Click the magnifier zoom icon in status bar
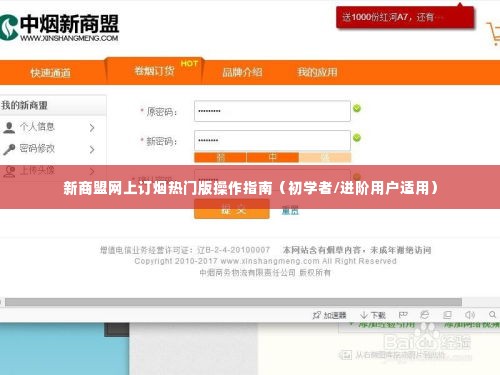The width and height of the screenshot is (500, 375). point(492,314)
